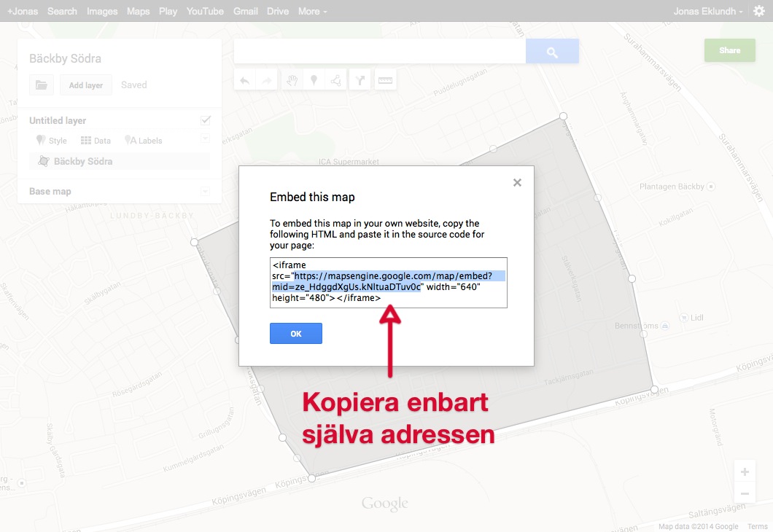773x532 pixels.
Task: Open the More dropdown menu
Action: tap(313, 12)
